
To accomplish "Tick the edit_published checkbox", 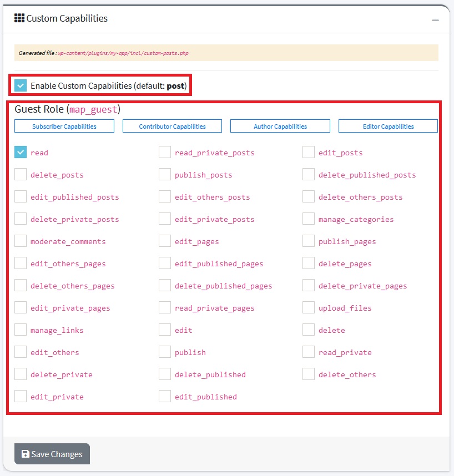I will coord(165,397).
